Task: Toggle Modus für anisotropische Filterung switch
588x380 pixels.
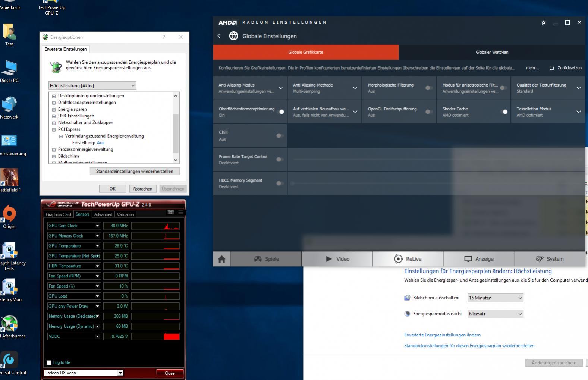Action: [503, 88]
